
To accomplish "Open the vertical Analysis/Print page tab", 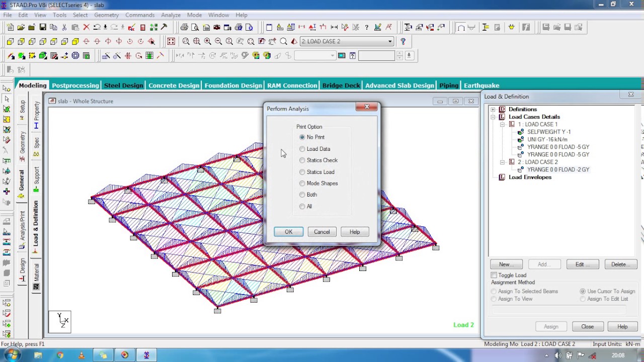I will [22, 230].
